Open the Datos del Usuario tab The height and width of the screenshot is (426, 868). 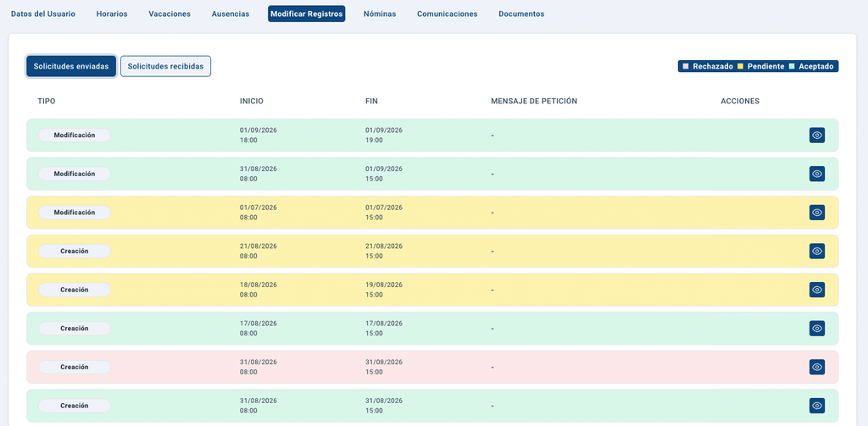[43, 14]
